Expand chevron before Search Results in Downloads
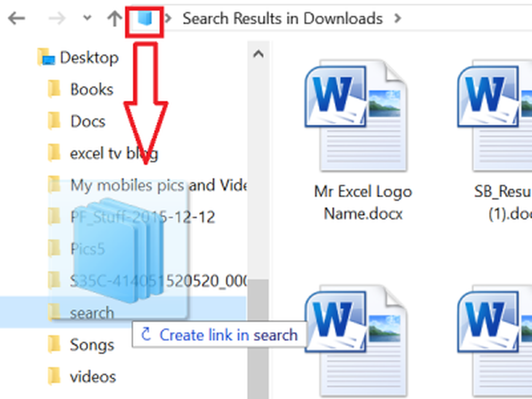This screenshot has width=532, height=399. point(168,18)
